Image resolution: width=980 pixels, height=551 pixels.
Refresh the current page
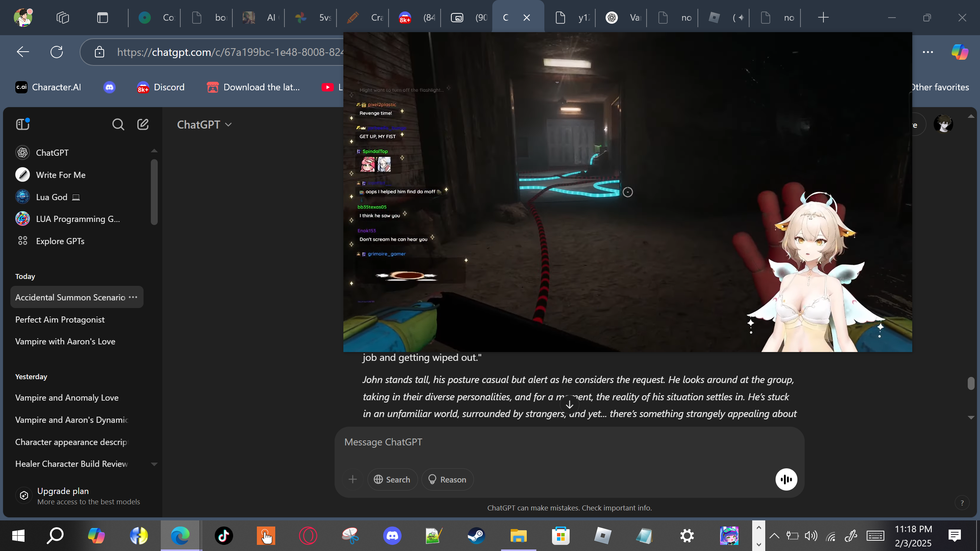(x=57, y=52)
